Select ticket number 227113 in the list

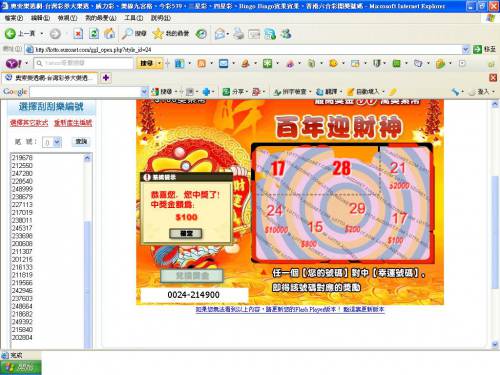click(22, 205)
